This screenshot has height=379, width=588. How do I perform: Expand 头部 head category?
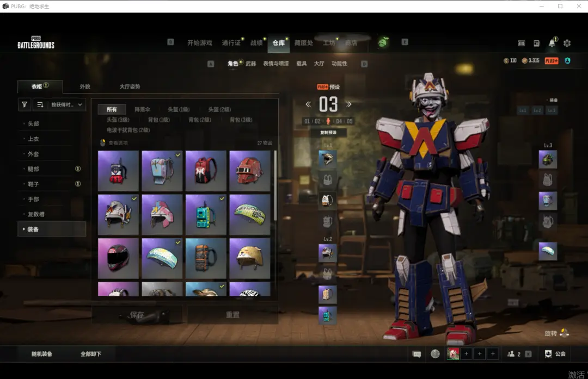coord(52,123)
